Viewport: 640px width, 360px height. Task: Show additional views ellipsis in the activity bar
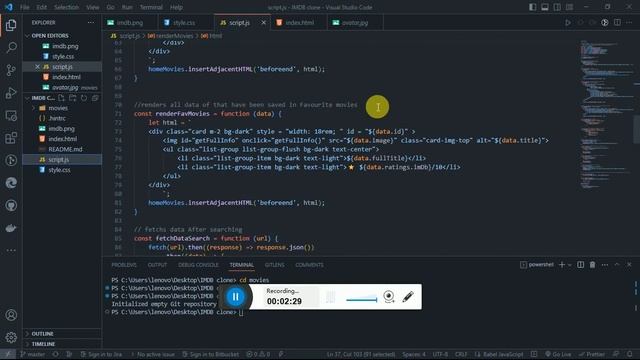pyautogui.click(x=11, y=250)
